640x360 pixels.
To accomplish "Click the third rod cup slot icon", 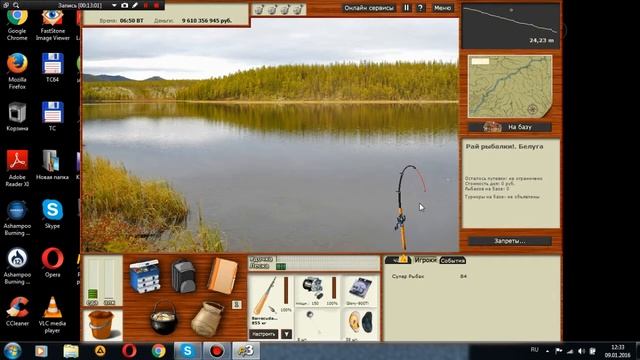I will (x=285, y=9).
